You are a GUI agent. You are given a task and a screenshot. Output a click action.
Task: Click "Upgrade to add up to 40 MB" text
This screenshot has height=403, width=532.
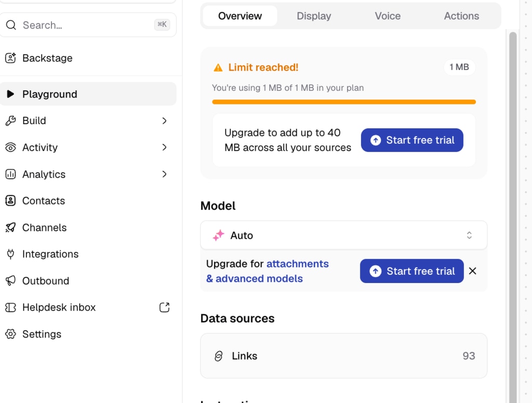coord(288,140)
